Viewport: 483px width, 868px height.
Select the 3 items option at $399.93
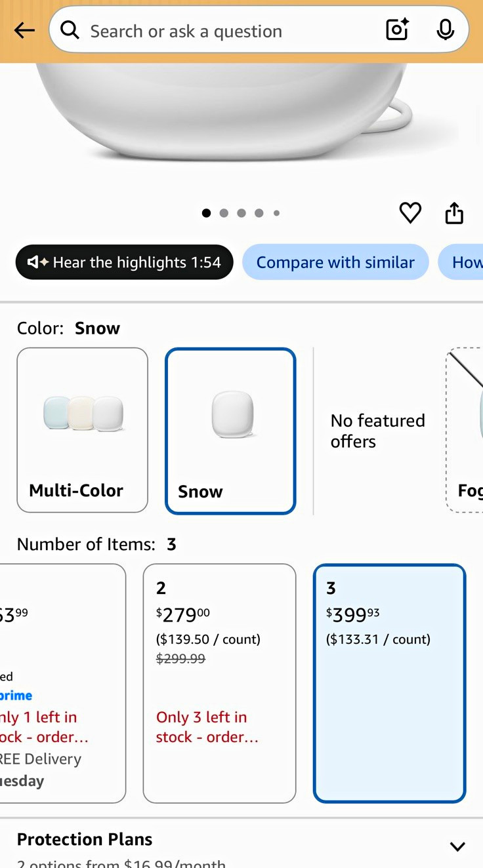[389, 683]
